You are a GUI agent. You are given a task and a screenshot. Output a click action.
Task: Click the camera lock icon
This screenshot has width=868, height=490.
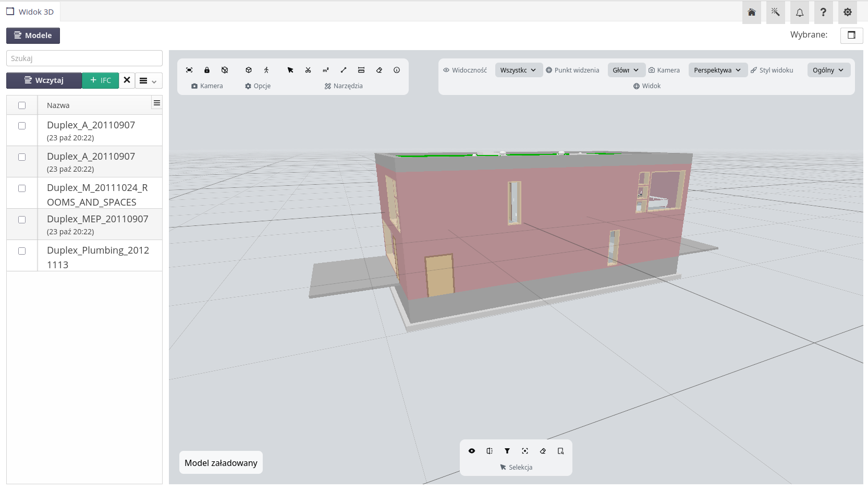tap(207, 70)
